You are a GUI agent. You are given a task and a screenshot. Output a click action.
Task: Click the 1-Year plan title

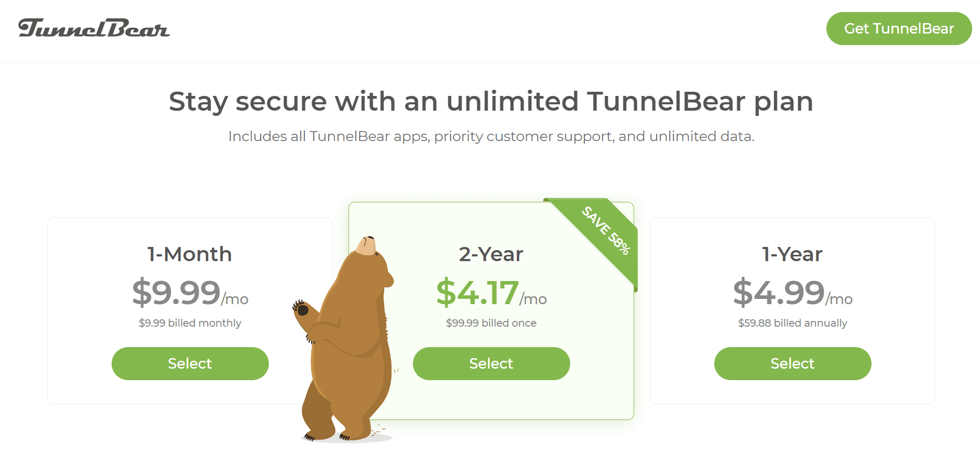pos(792,254)
